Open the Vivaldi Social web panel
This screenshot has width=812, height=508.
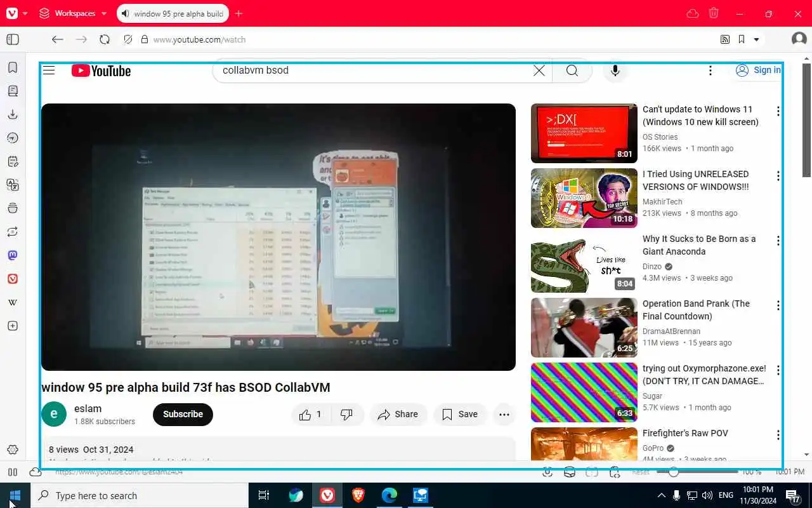(x=13, y=279)
